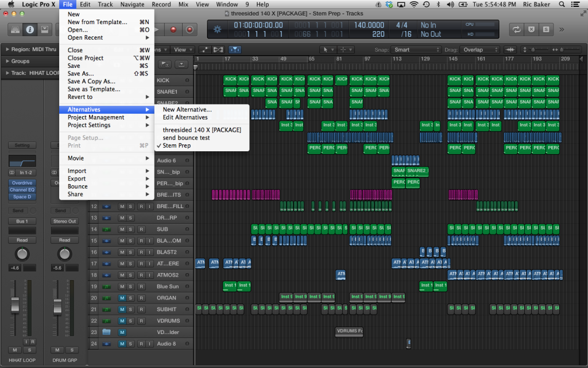The width and height of the screenshot is (588, 368).
Task: Open the Project Management submenu
Action: [x=107, y=117]
